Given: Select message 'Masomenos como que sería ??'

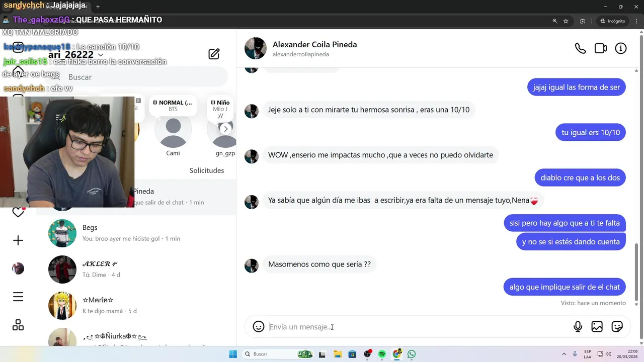Looking at the screenshot, I should (319, 264).
